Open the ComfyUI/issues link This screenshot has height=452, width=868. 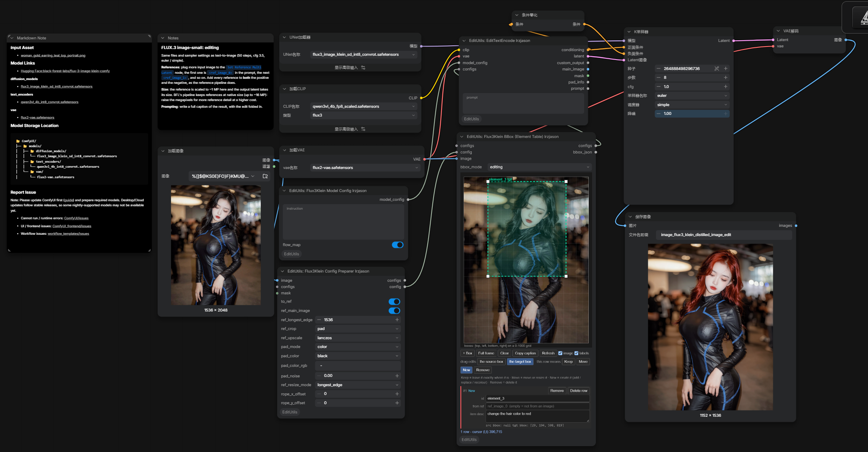[76, 218]
